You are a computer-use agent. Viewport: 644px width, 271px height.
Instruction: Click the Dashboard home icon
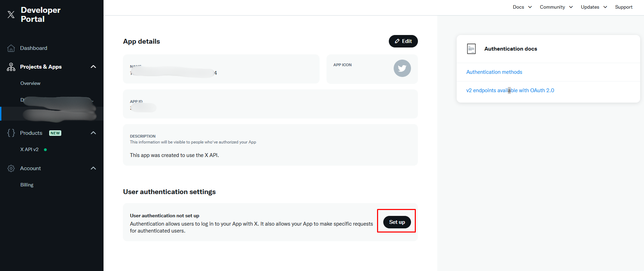[11, 48]
